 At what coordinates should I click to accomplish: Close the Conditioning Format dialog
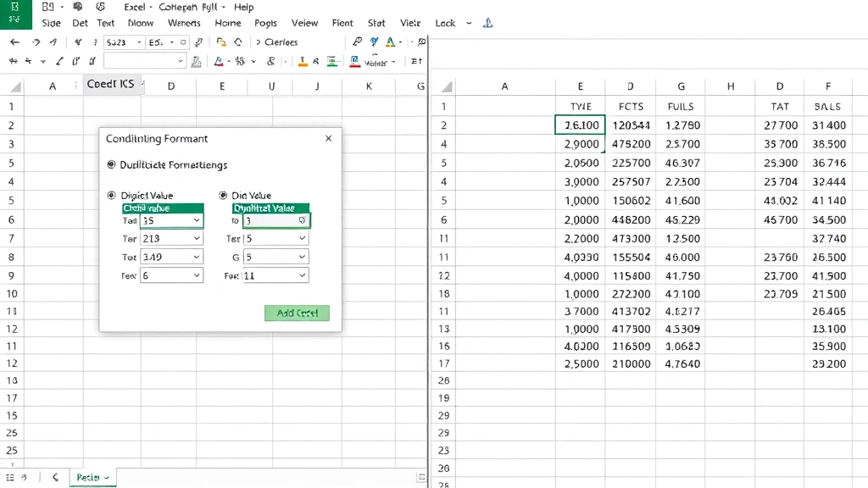329,138
